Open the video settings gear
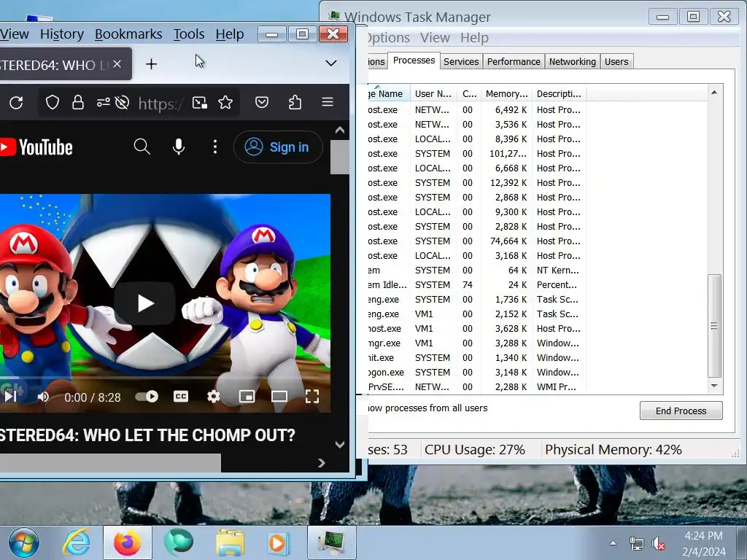This screenshot has width=747, height=560. point(214,396)
